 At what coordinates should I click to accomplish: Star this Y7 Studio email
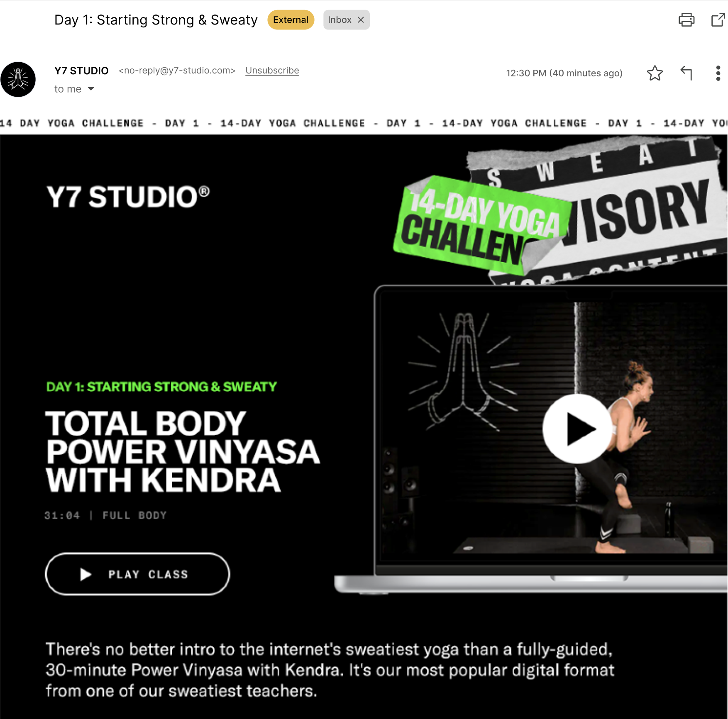[655, 73]
